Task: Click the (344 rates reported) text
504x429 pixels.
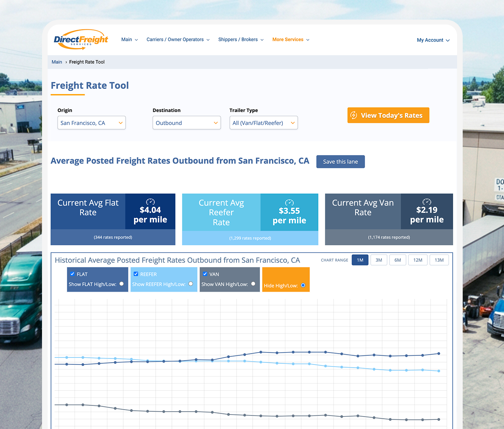Action: click(113, 237)
